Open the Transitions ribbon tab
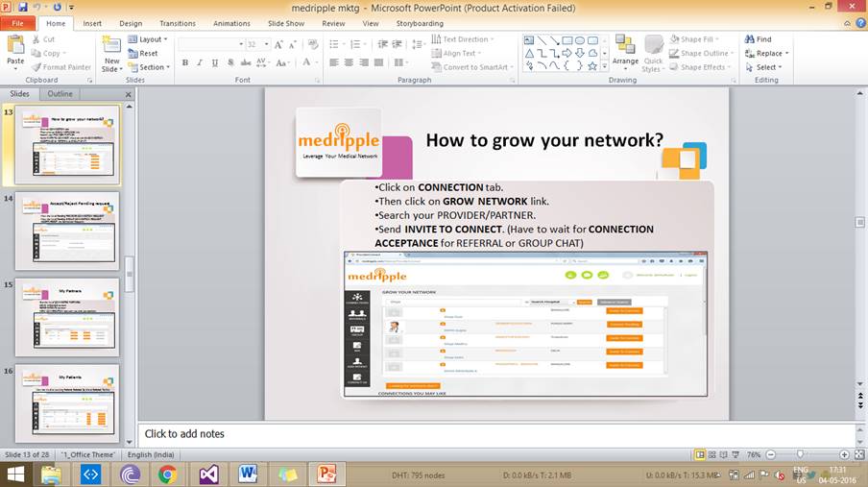The height and width of the screenshot is (487, 868). coord(178,23)
